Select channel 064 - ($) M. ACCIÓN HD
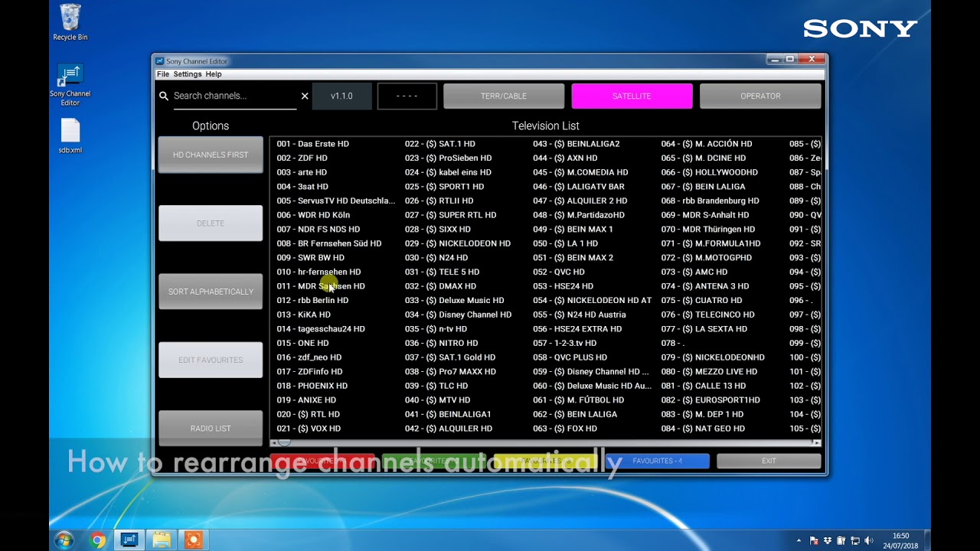This screenshot has width=980, height=551. [706, 144]
